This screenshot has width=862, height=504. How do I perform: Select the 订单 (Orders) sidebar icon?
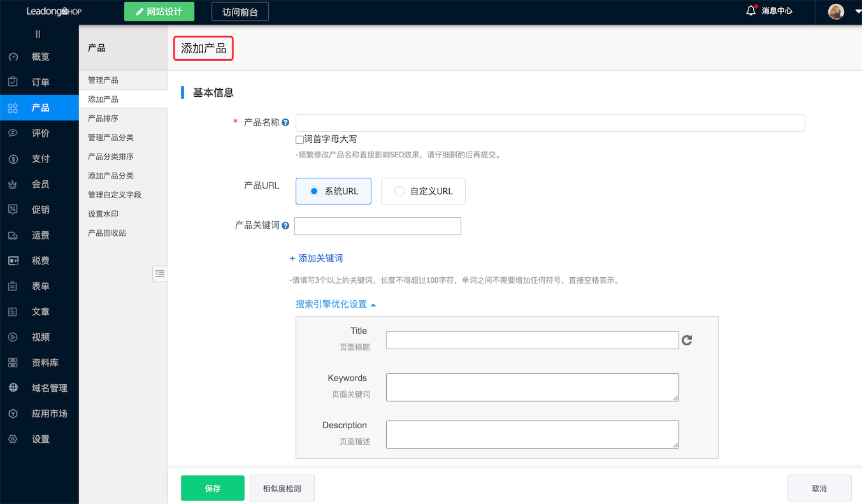(x=13, y=82)
